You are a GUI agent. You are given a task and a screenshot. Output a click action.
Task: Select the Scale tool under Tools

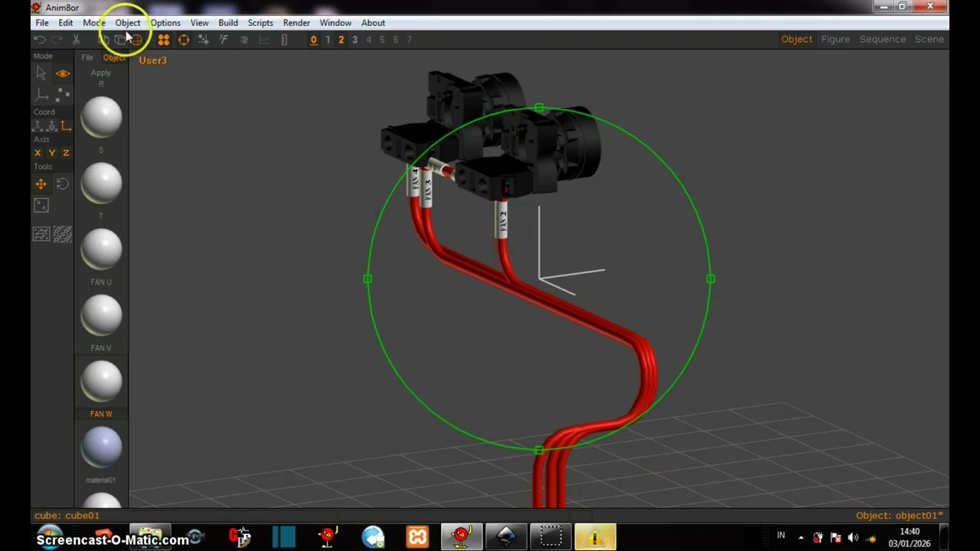tap(41, 205)
